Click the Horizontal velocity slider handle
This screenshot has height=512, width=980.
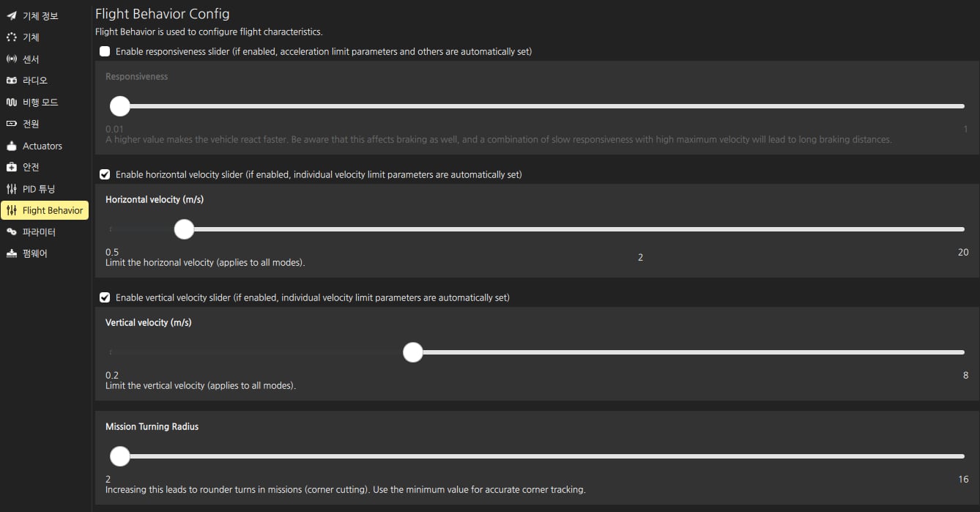coord(184,229)
